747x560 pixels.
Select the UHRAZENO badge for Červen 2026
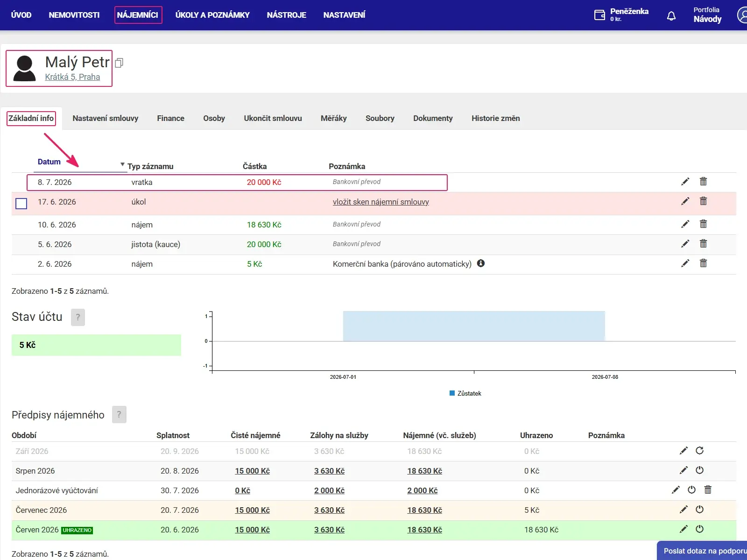pyautogui.click(x=77, y=530)
